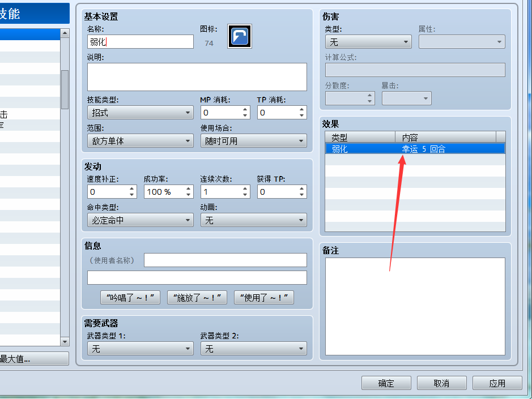Insert the "吟唱了～!" message template
This screenshot has height=399, width=532.
tap(130, 297)
